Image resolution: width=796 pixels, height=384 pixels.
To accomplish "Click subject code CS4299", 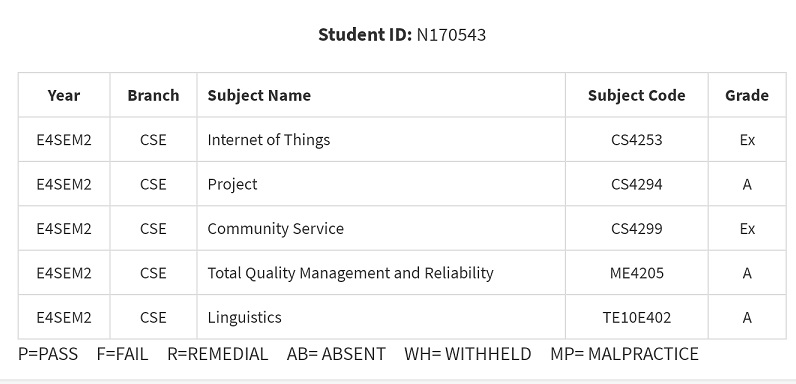I will click(x=637, y=229).
